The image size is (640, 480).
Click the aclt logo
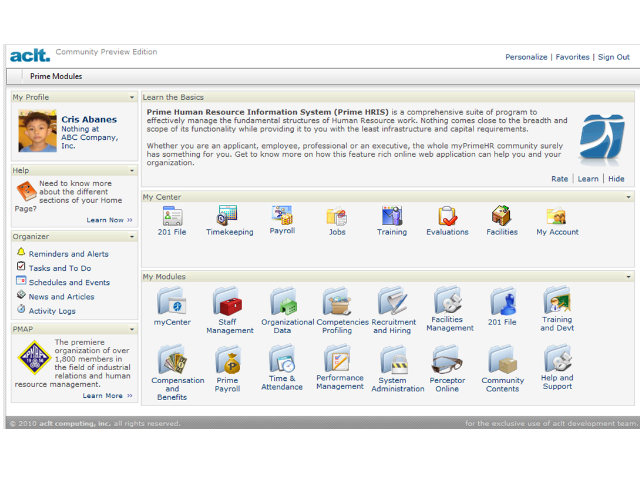click(30, 55)
